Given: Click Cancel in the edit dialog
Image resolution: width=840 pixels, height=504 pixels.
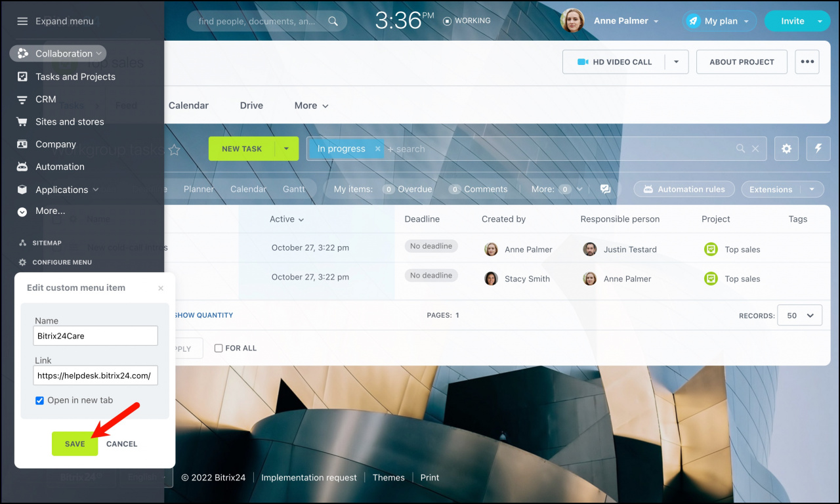Looking at the screenshot, I should (x=122, y=444).
